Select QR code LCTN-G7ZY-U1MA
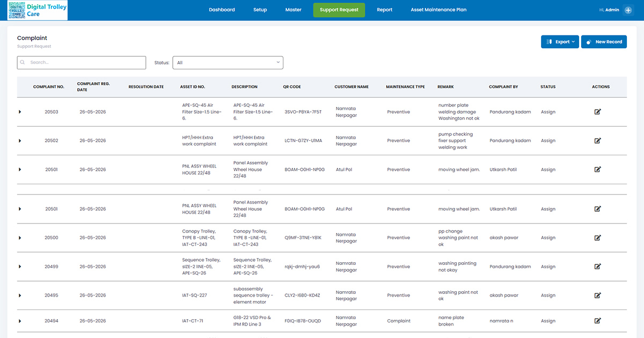The height and width of the screenshot is (338, 644). coord(303,140)
